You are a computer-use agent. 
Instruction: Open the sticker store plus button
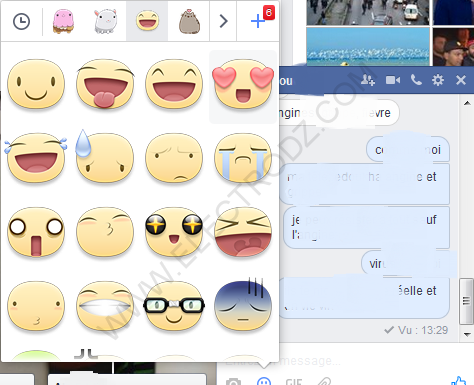pyautogui.click(x=258, y=21)
